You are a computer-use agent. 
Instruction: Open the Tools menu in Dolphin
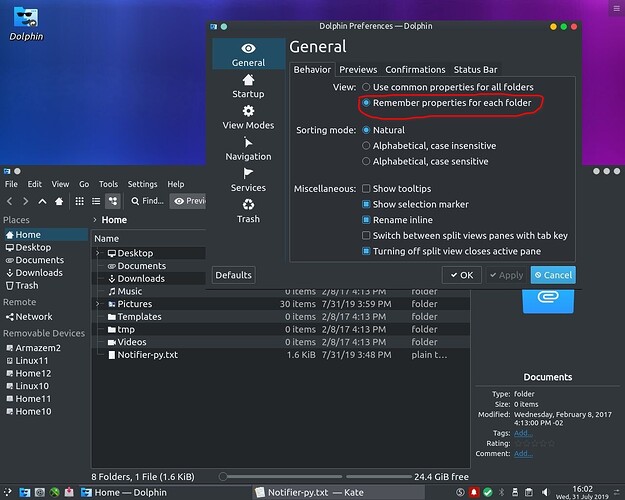pyautogui.click(x=108, y=184)
